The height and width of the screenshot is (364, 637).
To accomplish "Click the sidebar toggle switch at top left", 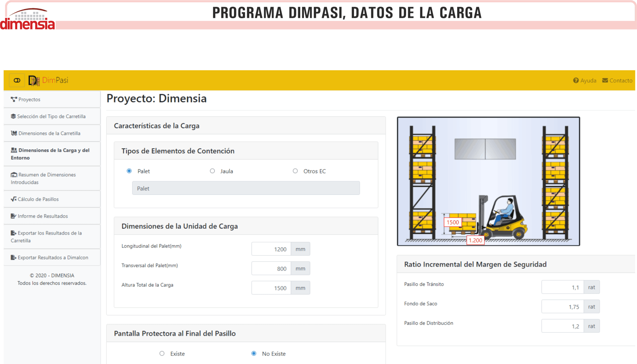I will tap(17, 80).
